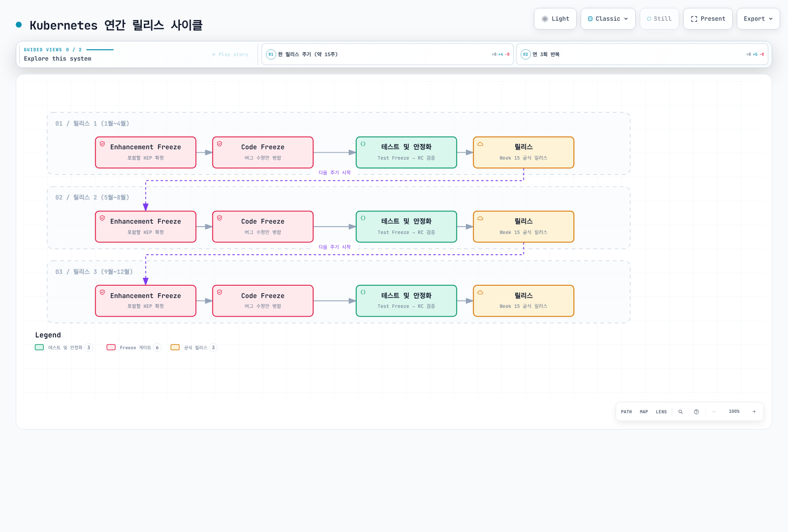Click cloud icon on 릴리스 1 릴리스 node
788x532 pixels.
coord(480,144)
